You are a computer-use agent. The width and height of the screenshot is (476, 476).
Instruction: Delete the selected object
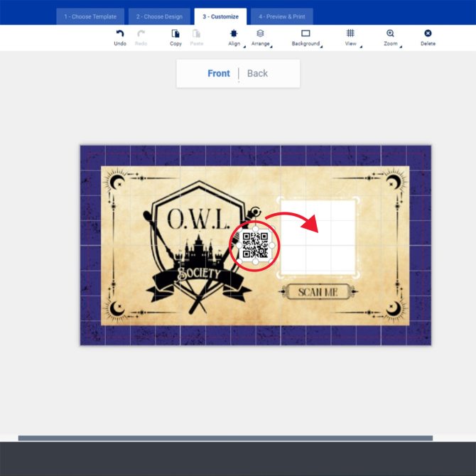click(x=428, y=38)
